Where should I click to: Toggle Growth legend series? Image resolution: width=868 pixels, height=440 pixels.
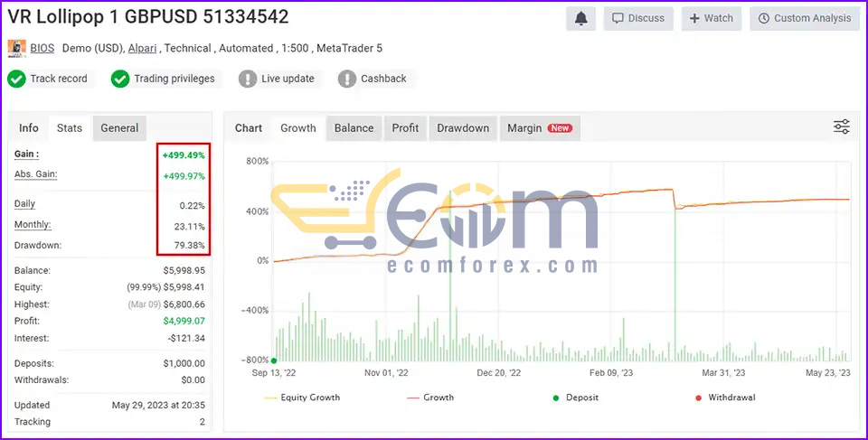pyautogui.click(x=430, y=398)
